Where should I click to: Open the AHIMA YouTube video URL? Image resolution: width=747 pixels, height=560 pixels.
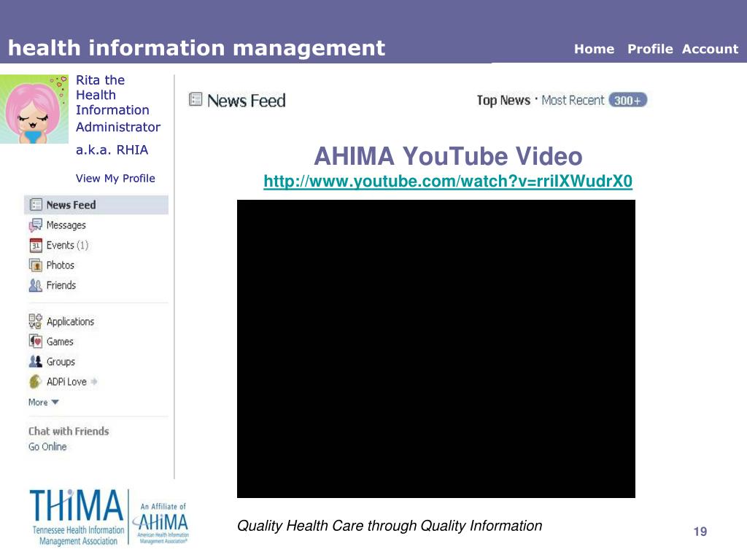448,181
